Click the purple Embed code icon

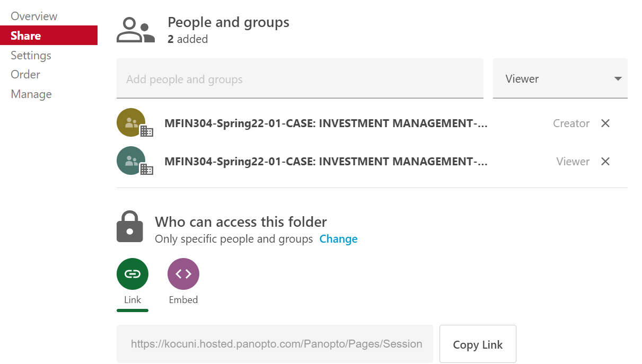183,274
